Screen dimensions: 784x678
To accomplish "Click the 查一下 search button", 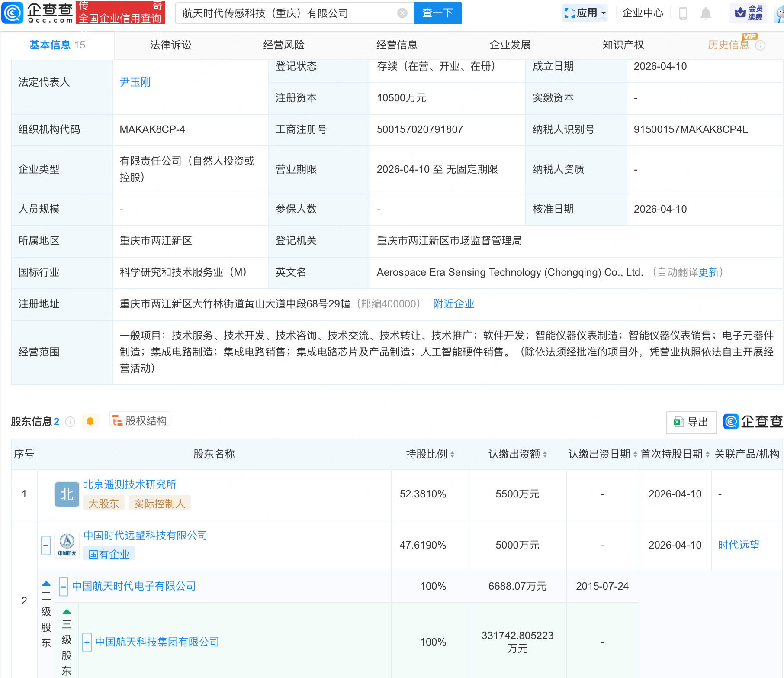I will tap(437, 13).
